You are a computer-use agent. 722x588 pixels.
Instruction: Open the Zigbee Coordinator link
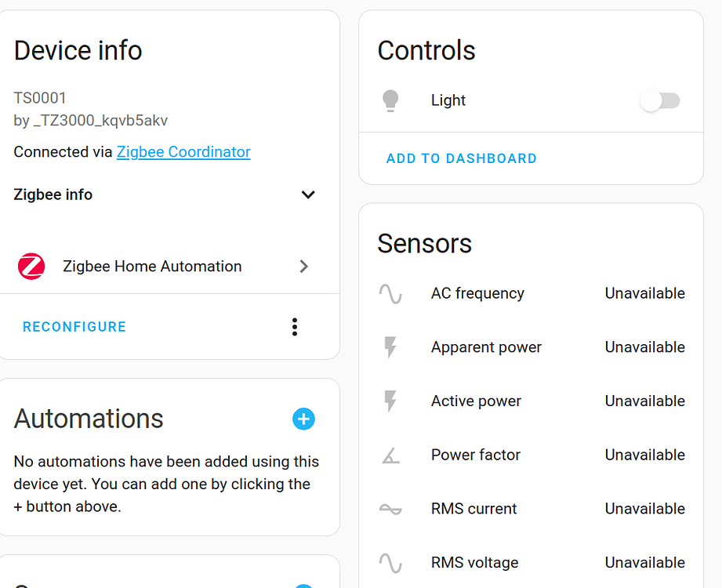click(183, 151)
